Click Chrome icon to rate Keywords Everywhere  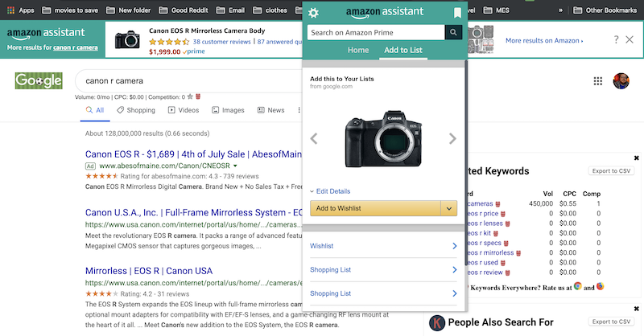pos(578,286)
